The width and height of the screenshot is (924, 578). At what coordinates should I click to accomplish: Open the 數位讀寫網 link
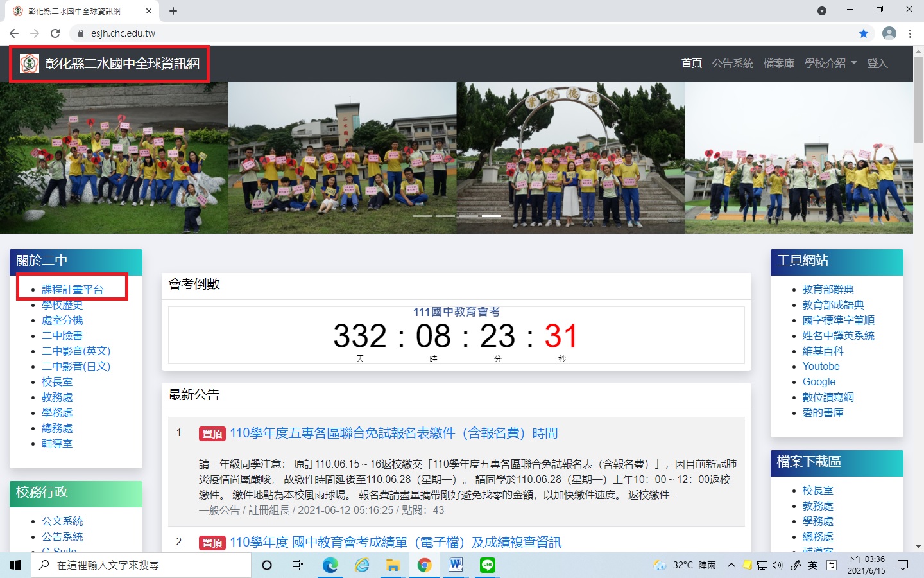[x=828, y=398]
